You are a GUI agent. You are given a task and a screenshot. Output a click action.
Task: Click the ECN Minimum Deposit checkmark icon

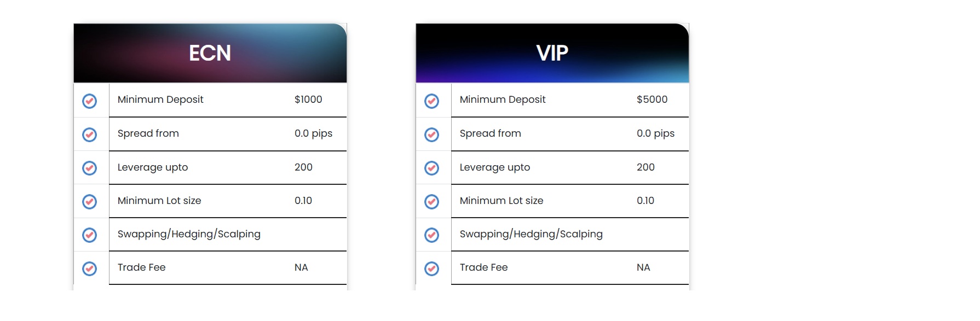[x=90, y=101]
